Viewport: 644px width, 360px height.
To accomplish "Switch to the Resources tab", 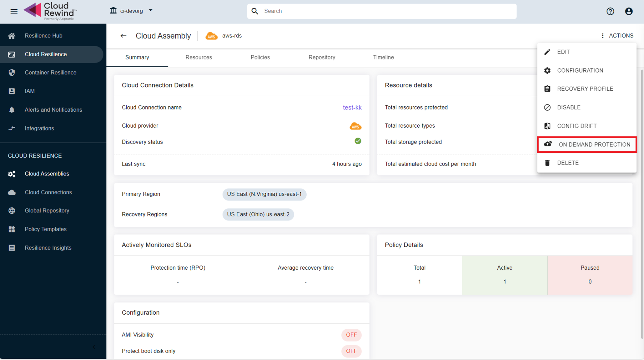I will 199,57.
